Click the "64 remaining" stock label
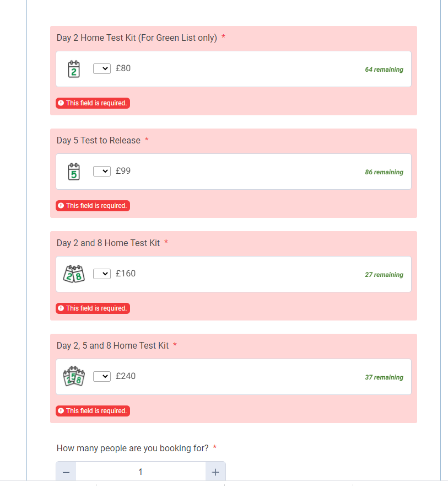This screenshot has width=448, height=486. click(384, 70)
